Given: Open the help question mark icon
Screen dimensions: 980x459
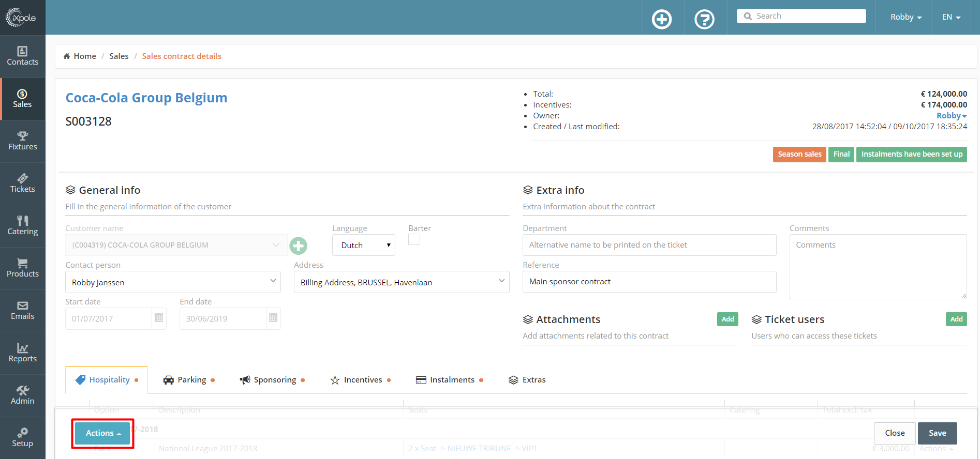Looking at the screenshot, I should tap(704, 20).
